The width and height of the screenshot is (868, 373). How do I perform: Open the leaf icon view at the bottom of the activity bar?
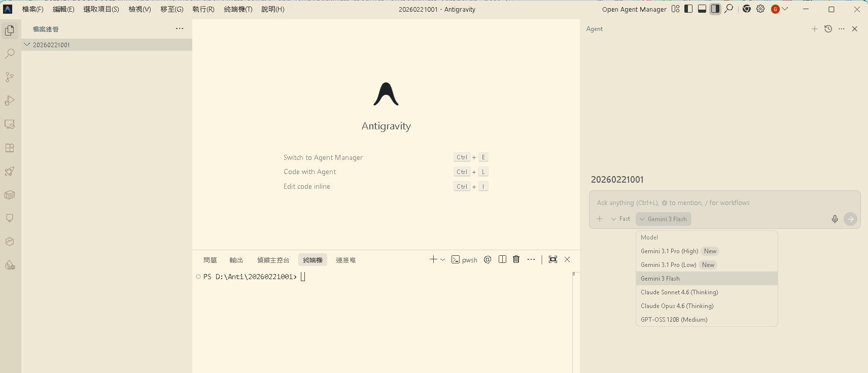(x=10, y=265)
